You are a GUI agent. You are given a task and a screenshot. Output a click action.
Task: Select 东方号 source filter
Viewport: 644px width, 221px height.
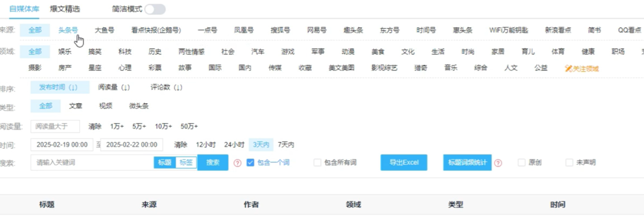pyautogui.click(x=390, y=30)
